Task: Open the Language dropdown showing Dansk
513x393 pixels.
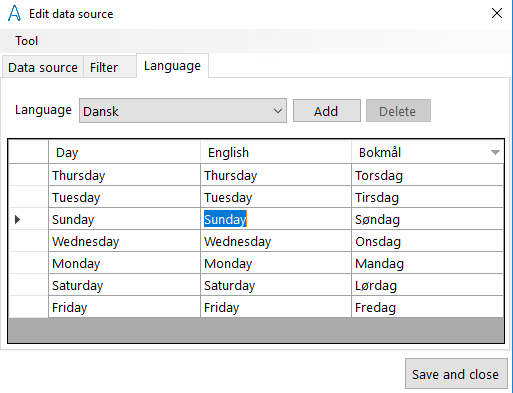Action: coord(183,111)
